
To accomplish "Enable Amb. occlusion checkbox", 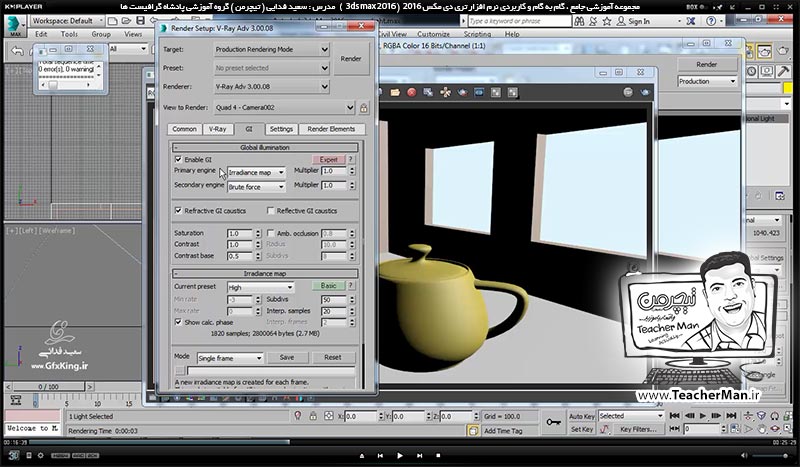I will click(270, 233).
